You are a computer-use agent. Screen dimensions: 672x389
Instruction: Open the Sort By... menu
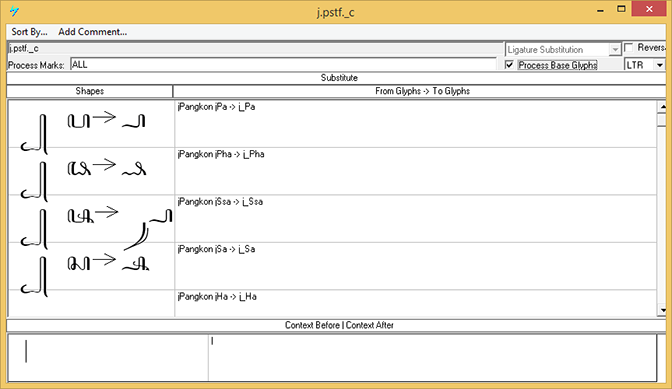[29, 32]
